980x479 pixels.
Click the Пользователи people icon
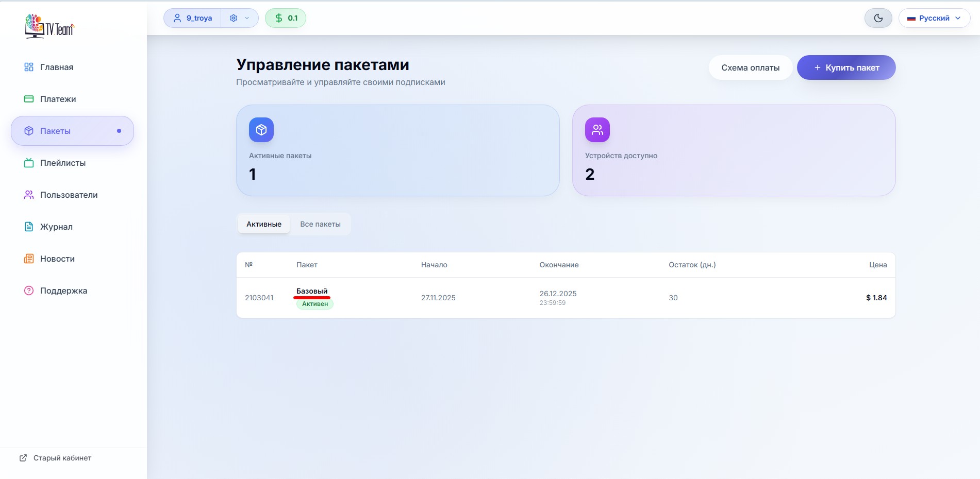tap(29, 195)
